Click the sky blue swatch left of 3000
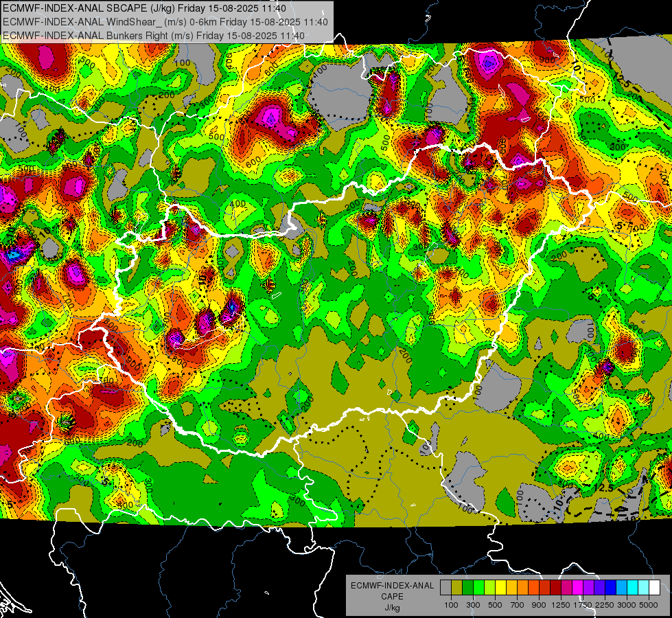 pos(621,588)
